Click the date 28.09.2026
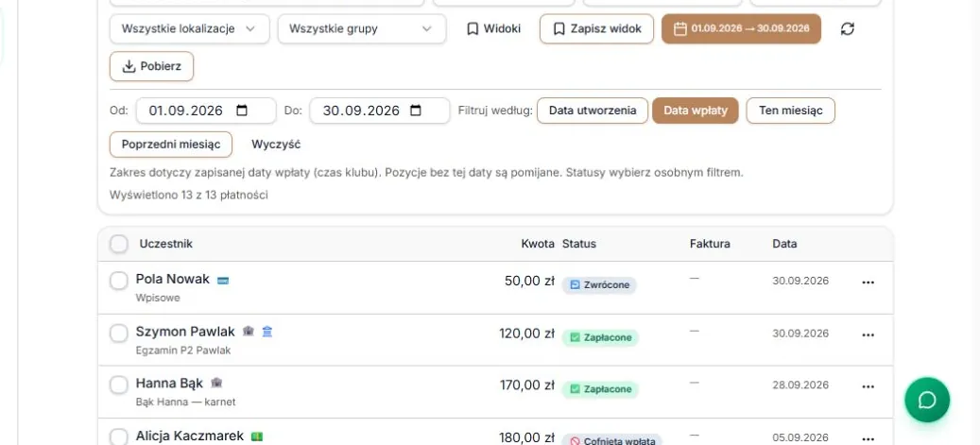980x445 pixels. coord(800,385)
